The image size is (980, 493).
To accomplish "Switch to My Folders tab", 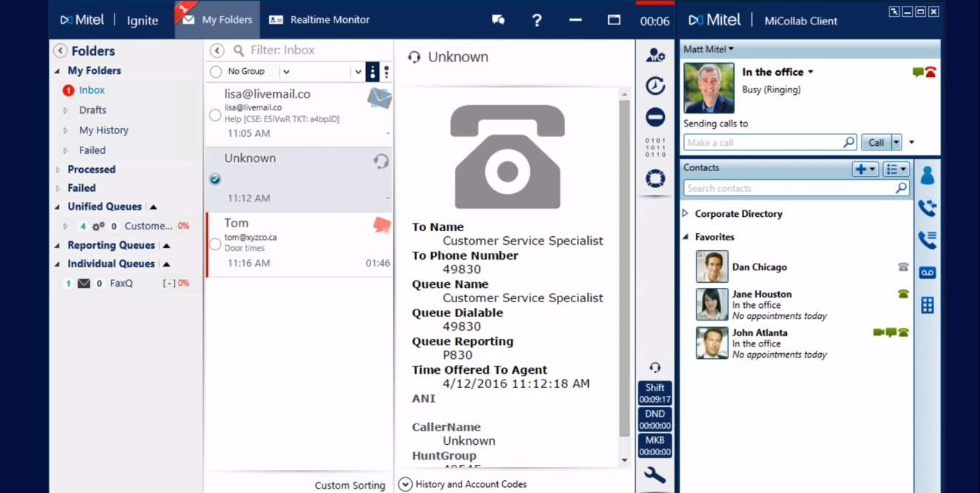I will [x=217, y=20].
